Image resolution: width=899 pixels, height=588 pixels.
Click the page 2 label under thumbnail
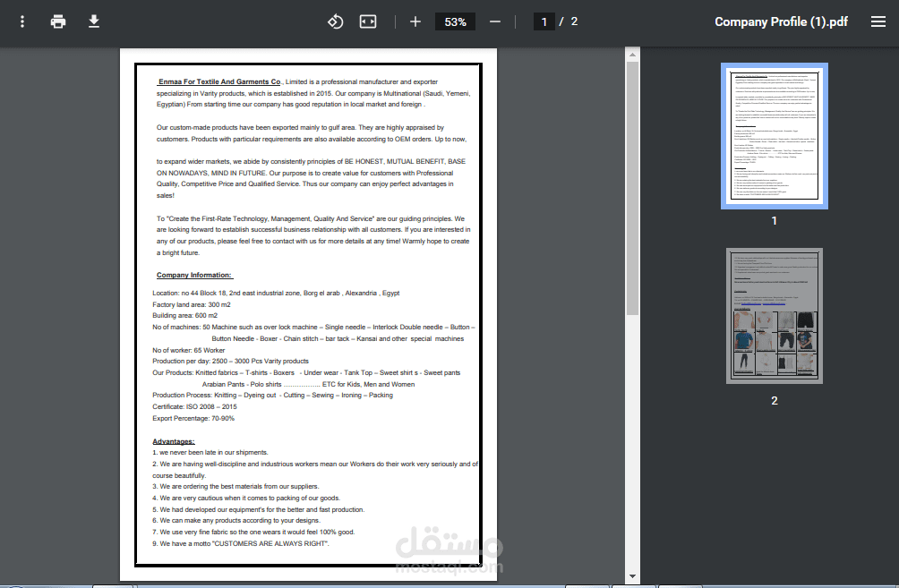(x=774, y=401)
